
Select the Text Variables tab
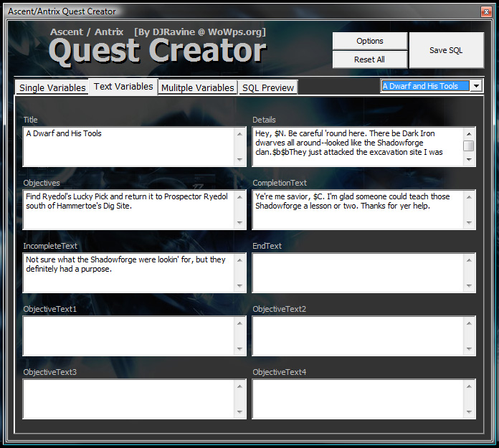(123, 87)
